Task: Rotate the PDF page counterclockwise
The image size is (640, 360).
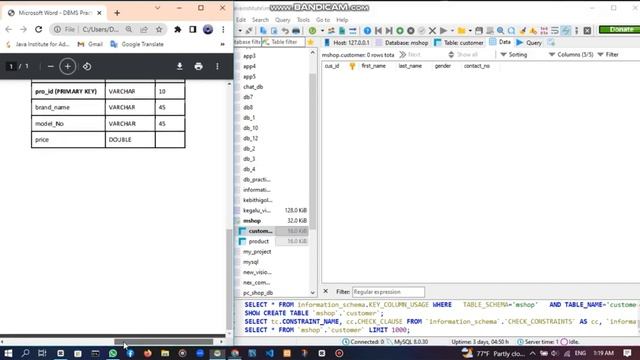Action: pyautogui.click(x=87, y=66)
